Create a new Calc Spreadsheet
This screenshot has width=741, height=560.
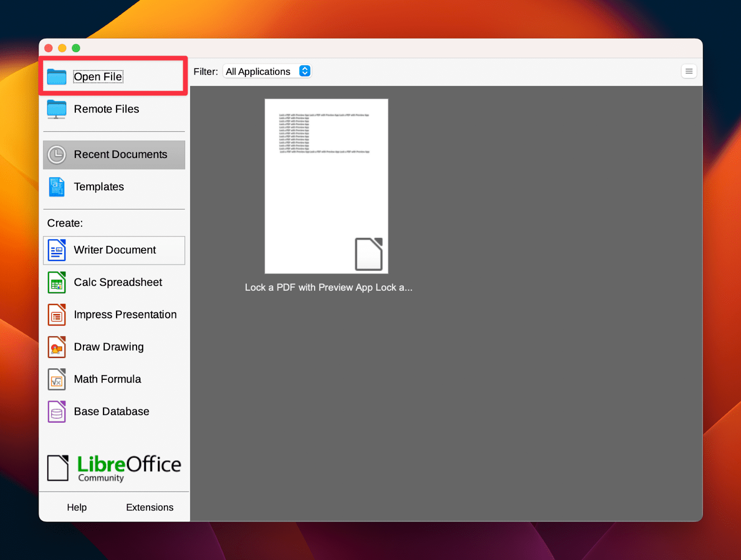(114, 283)
